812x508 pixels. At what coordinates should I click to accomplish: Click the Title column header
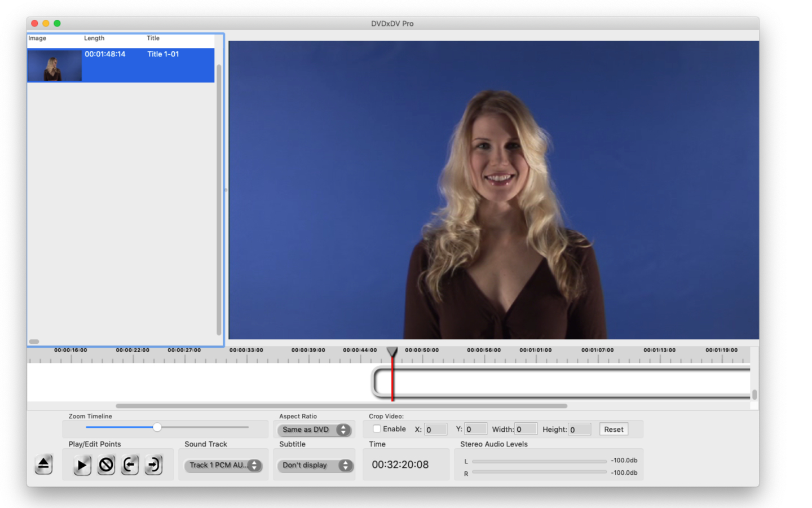[153, 38]
